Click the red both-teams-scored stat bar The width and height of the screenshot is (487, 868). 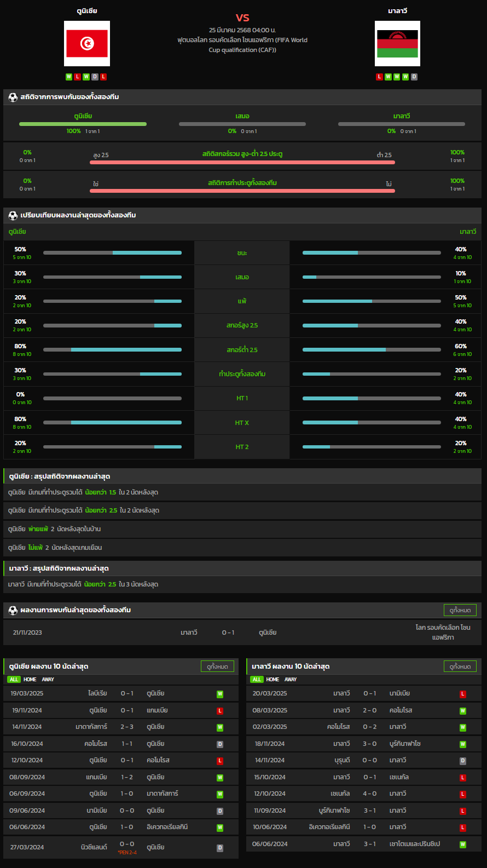pyautogui.click(x=242, y=191)
